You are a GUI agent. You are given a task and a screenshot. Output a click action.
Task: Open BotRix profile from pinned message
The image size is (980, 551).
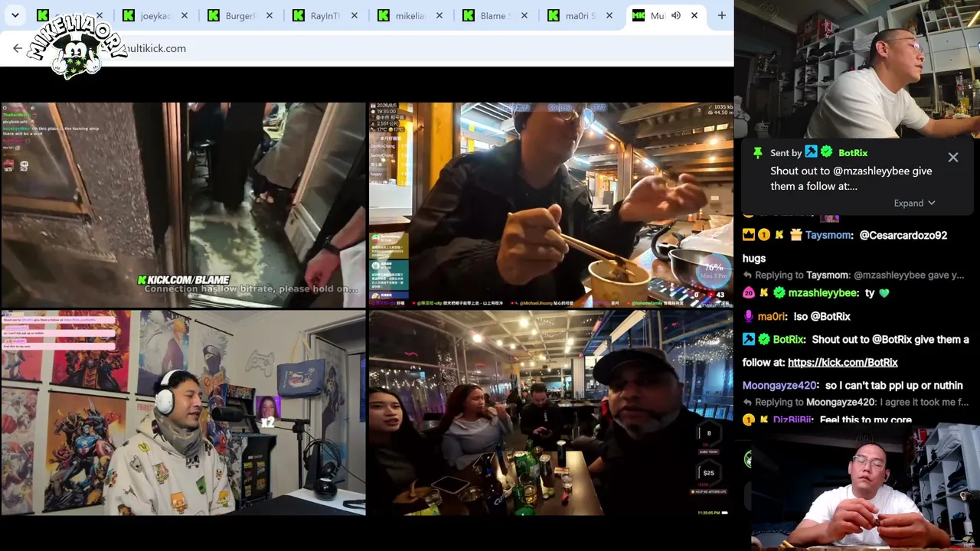(853, 153)
